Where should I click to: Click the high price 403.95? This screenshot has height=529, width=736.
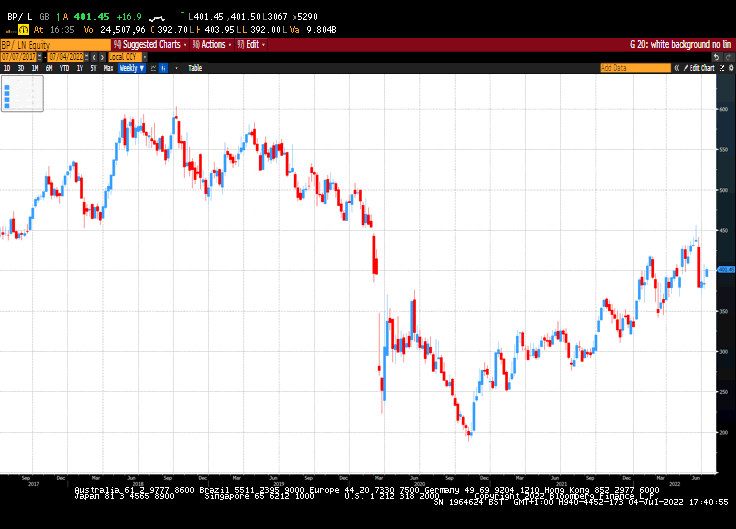(x=219, y=30)
